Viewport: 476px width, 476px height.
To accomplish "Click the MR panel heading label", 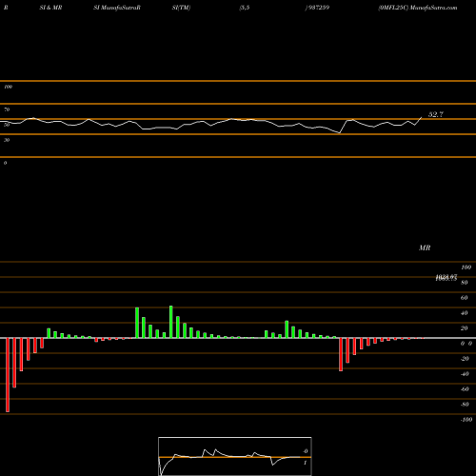I will point(425,248).
